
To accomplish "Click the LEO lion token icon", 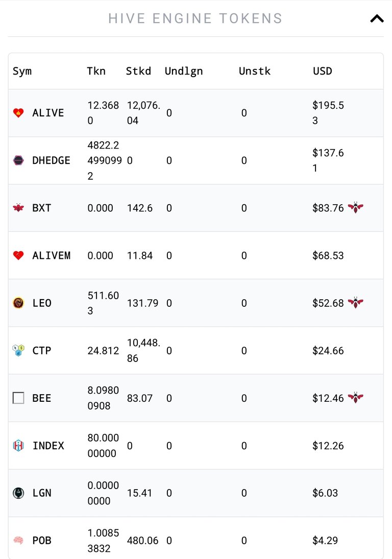I will pos(18,303).
